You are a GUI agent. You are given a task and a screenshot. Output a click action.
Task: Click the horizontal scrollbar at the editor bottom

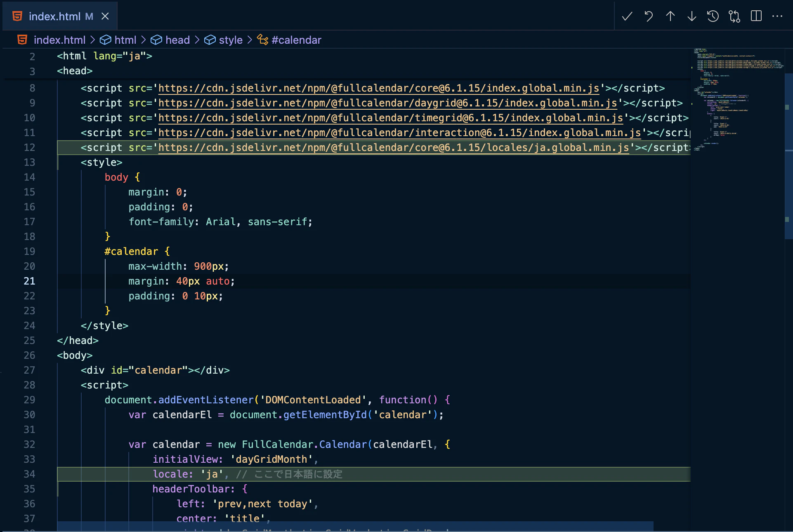pos(355,527)
